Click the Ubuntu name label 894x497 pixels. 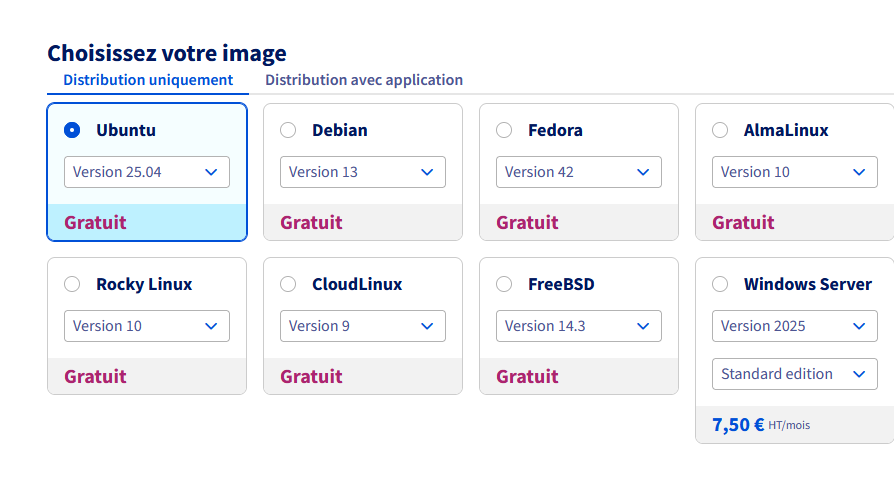tap(126, 130)
